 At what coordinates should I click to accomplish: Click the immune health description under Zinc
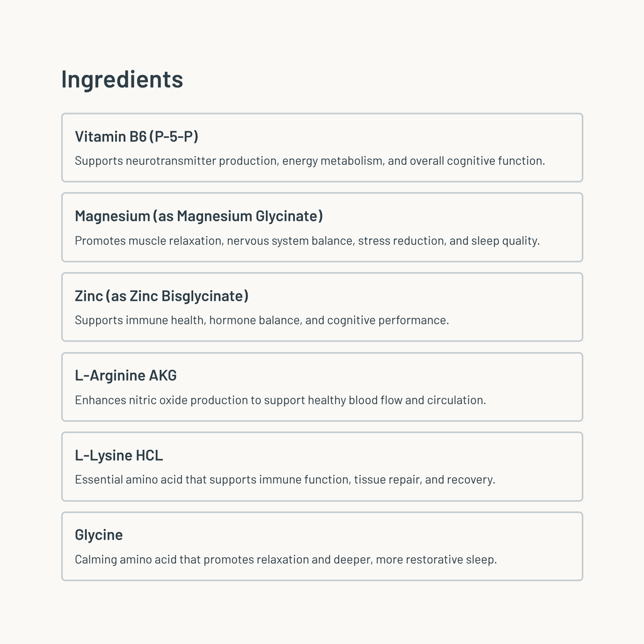(x=262, y=320)
